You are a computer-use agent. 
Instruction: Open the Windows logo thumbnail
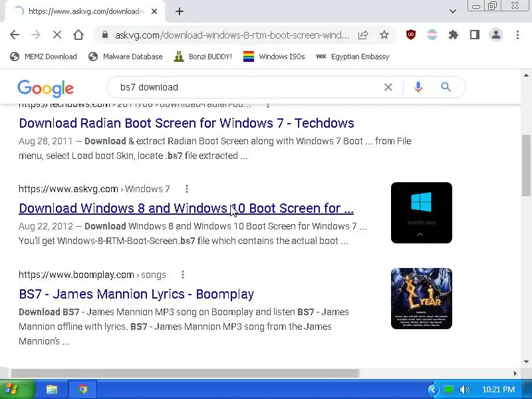(422, 213)
